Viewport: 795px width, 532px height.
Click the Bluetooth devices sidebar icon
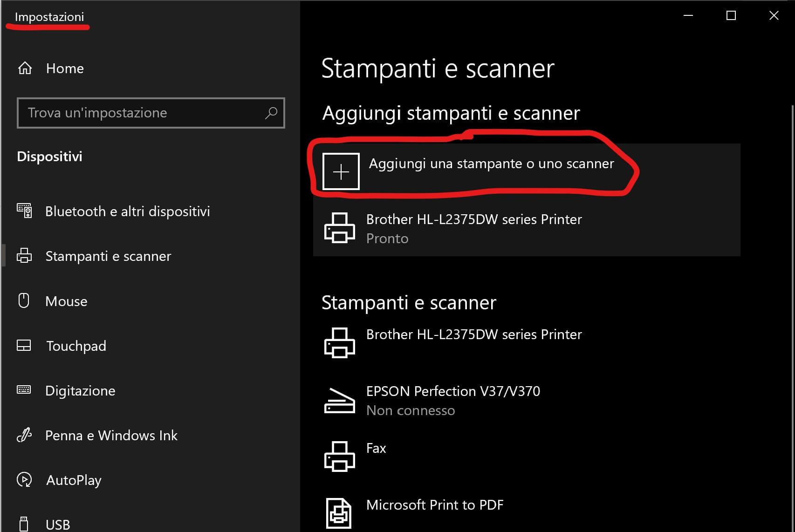coord(24,211)
